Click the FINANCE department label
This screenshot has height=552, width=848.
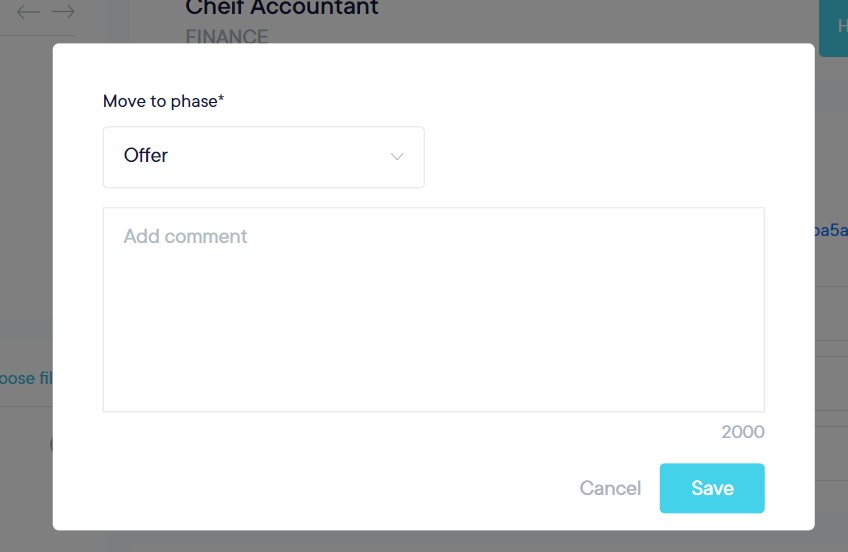pyautogui.click(x=227, y=37)
